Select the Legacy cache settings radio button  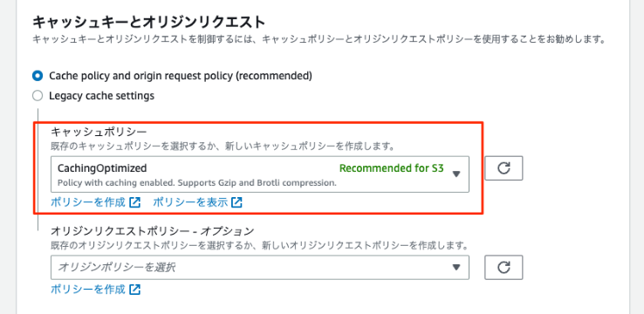click(x=38, y=96)
